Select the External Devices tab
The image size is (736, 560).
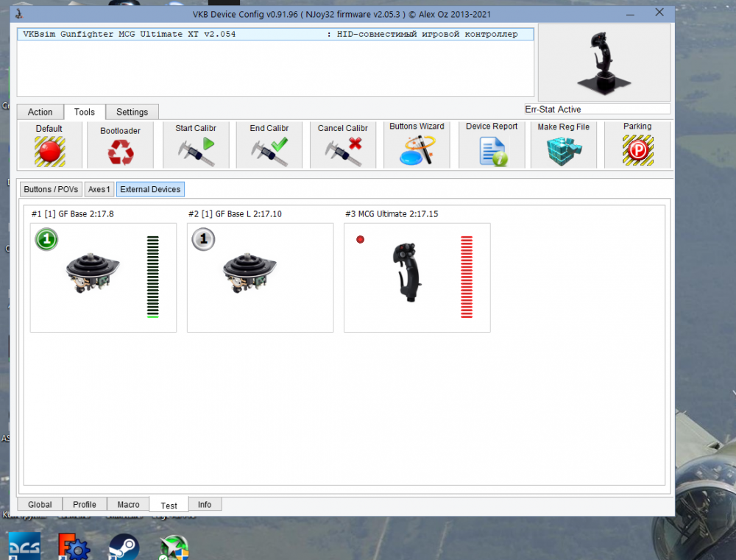[150, 189]
